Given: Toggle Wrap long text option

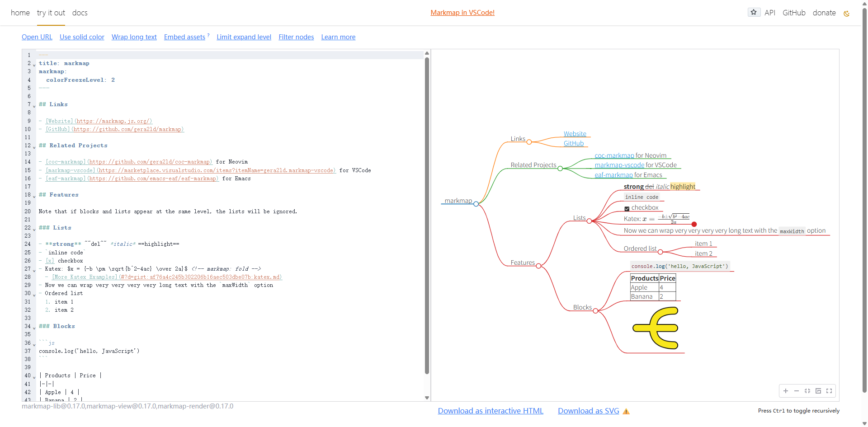Looking at the screenshot, I should pyautogui.click(x=134, y=37).
